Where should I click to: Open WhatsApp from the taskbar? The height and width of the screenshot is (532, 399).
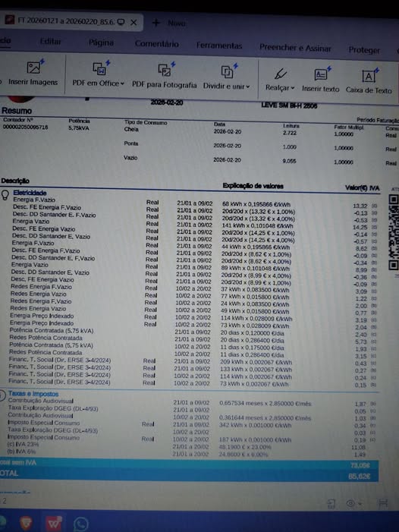(81, 524)
